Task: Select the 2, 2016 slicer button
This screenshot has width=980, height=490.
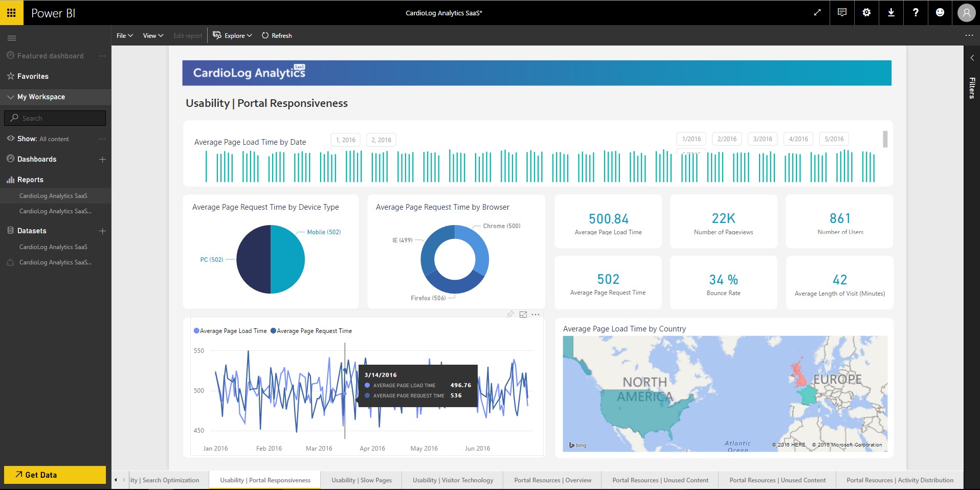Action: pyautogui.click(x=381, y=140)
